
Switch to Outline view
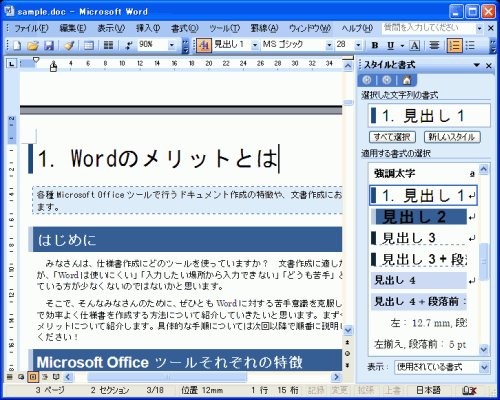[x=45, y=377]
